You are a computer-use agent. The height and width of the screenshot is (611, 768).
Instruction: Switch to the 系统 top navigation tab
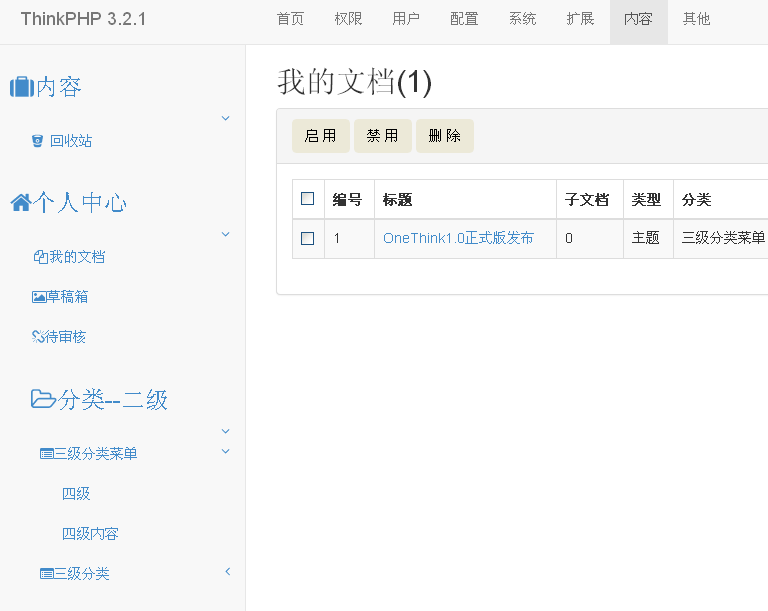tap(522, 19)
